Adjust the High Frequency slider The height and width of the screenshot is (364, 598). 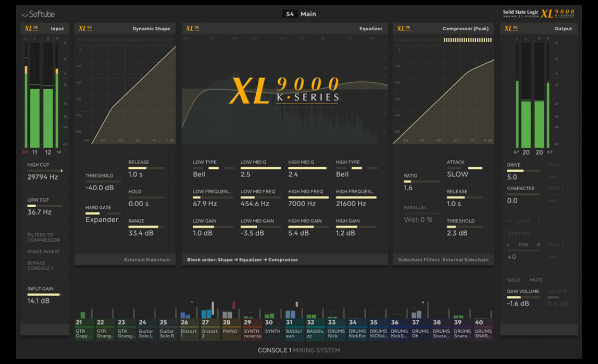point(356,198)
